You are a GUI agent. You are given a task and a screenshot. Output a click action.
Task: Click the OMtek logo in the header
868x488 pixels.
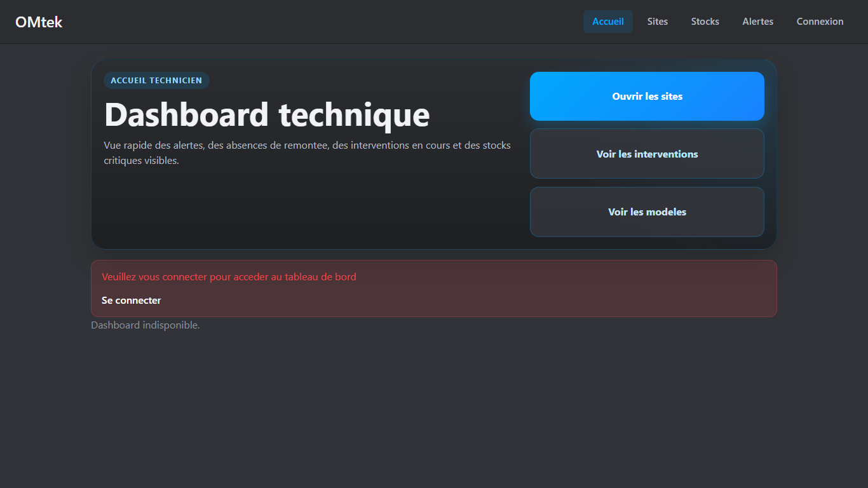39,22
